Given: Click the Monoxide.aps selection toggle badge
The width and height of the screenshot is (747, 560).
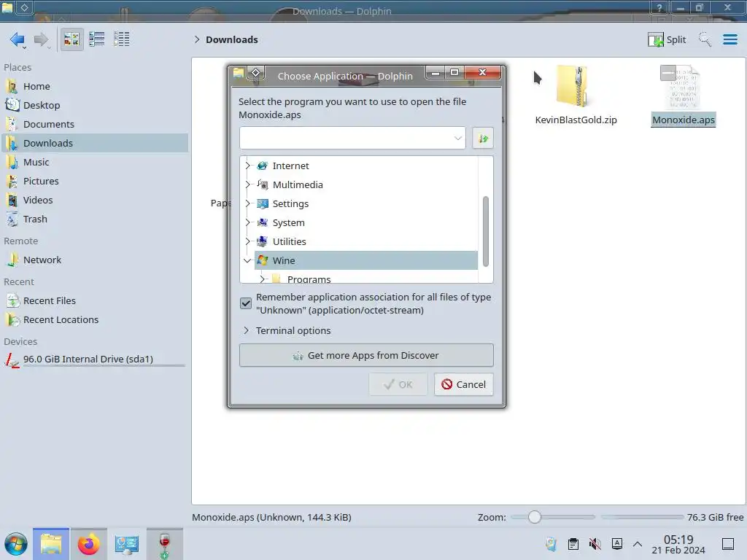Looking at the screenshot, I should [668, 73].
